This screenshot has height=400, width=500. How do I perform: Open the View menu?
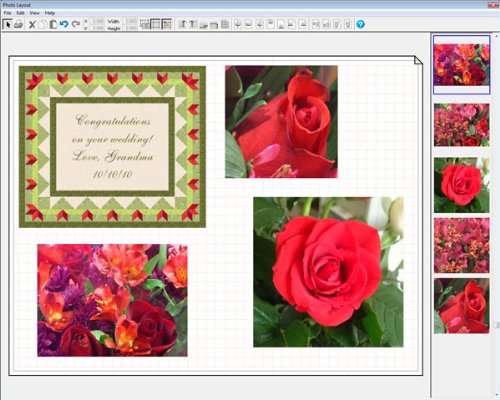(34, 13)
